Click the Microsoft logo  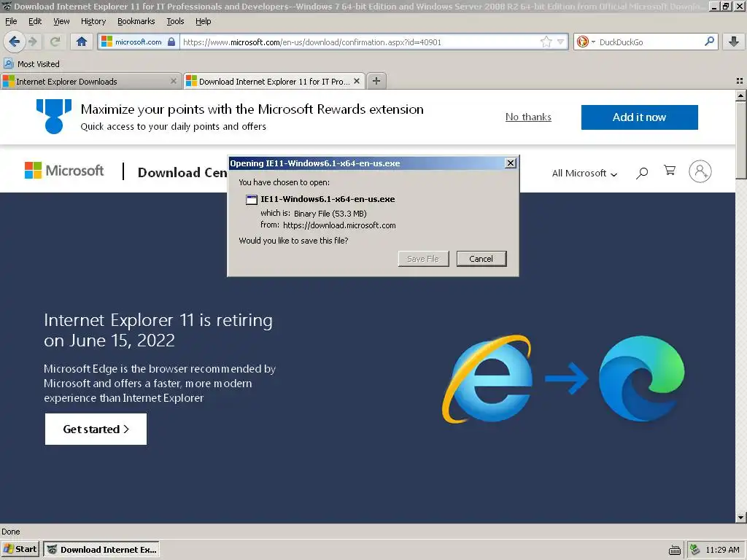(x=64, y=171)
